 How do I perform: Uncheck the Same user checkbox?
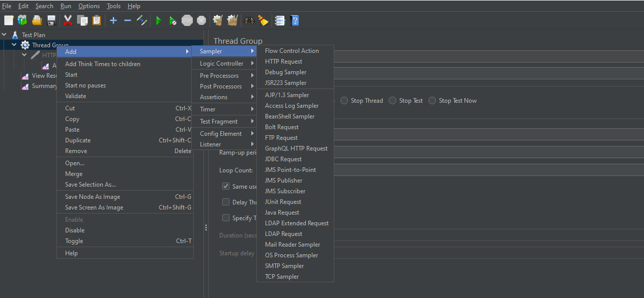pyautogui.click(x=226, y=186)
